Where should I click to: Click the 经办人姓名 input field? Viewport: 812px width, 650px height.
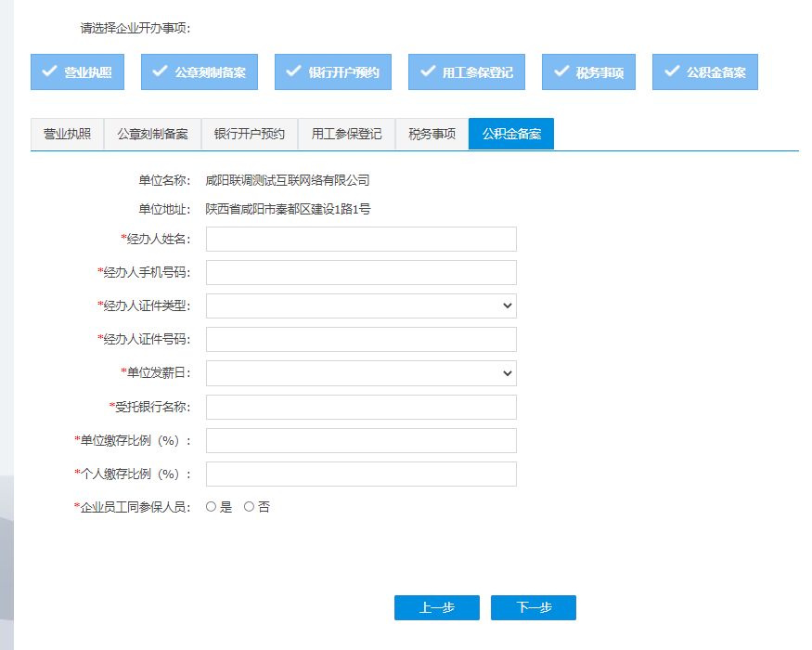tap(361, 239)
